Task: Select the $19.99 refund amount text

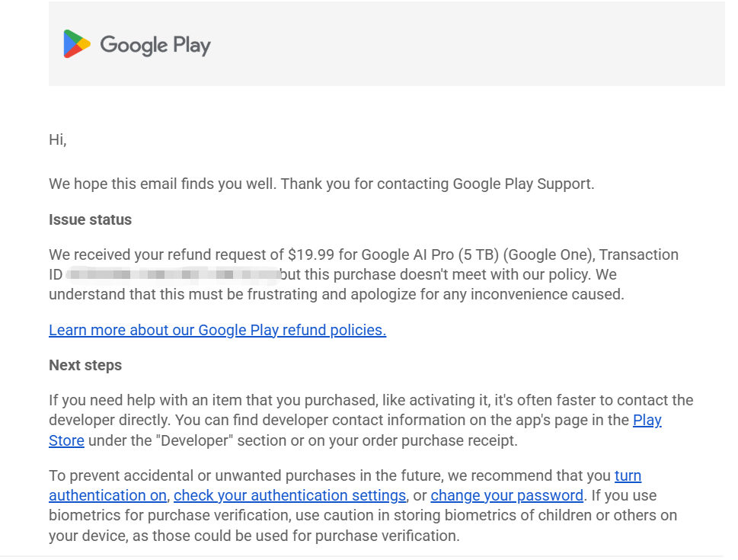Action: click(x=311, y=254)
